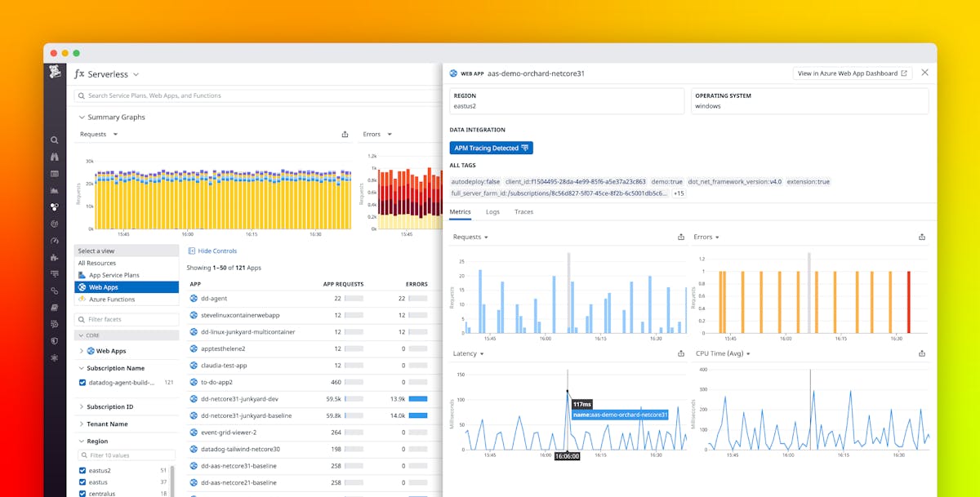Expand the Tenant Name facet
This screenshot has height=497, width=980.
(82, 424)
